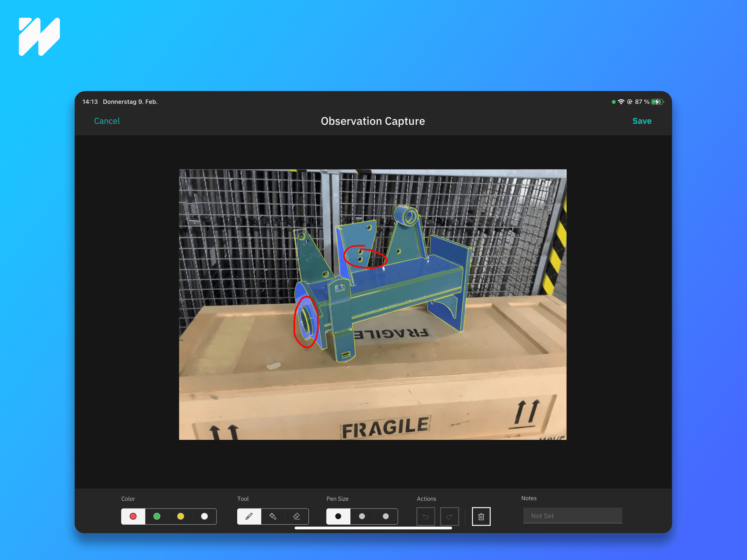The image size is (747, 560).
Task: Redo the drawing stroke
Action: pyautogui.click(x=449, y=516)
